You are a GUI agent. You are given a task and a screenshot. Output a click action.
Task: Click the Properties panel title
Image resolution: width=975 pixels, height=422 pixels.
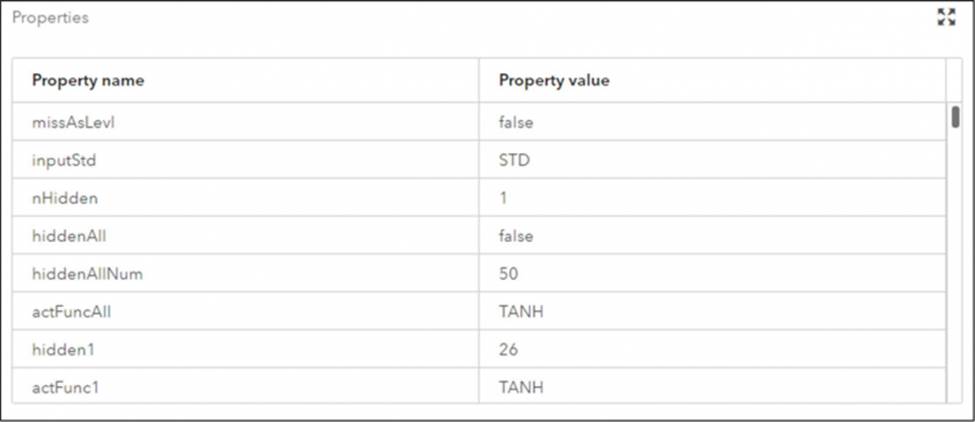(50, 18)
